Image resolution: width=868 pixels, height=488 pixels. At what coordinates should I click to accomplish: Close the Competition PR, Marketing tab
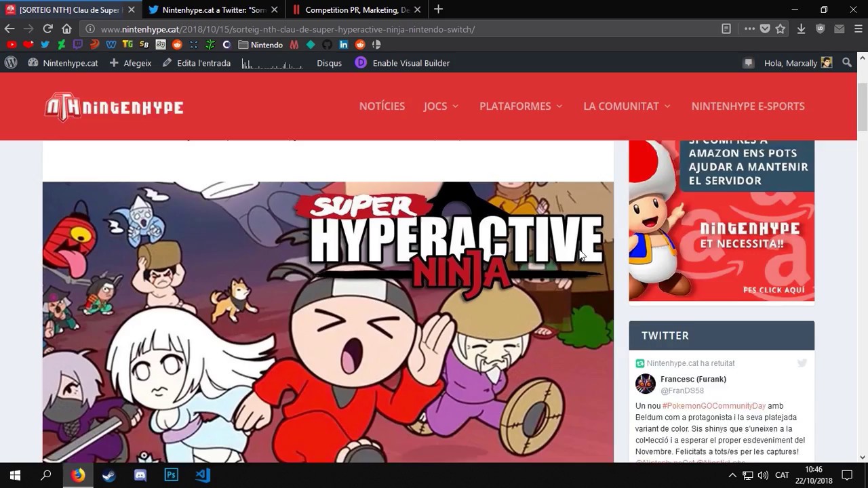pos(417,9)
